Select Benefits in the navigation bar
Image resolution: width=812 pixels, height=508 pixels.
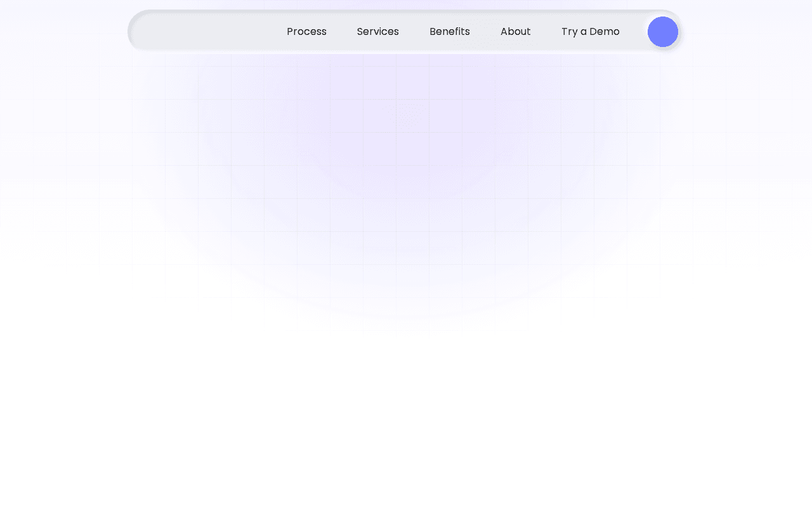(450, 32)
